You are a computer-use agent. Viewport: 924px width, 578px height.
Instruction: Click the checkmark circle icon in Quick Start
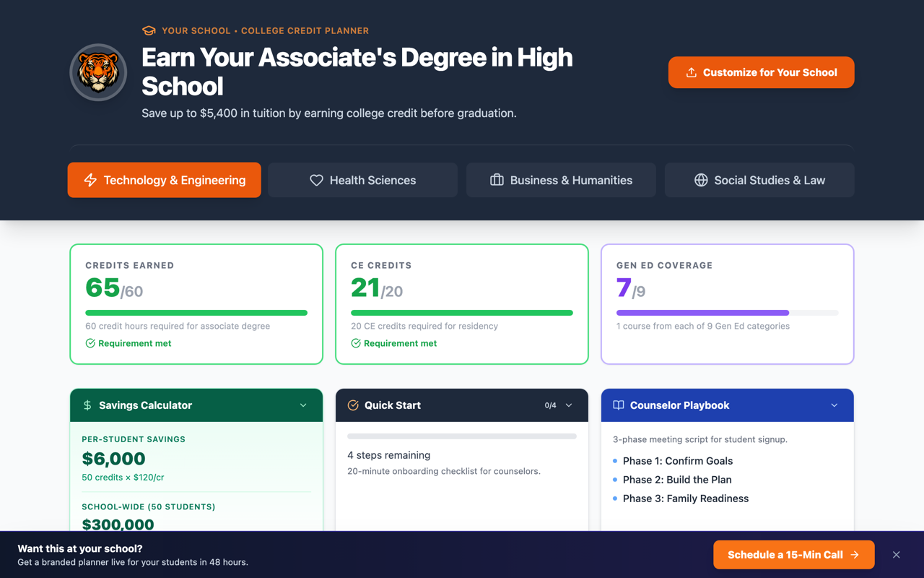click(353, 405)
